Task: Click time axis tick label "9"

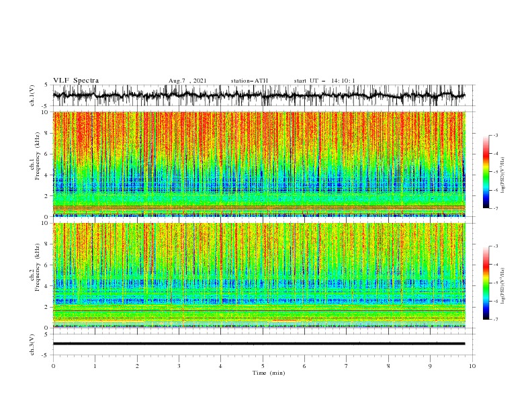Action: [430, 366]
